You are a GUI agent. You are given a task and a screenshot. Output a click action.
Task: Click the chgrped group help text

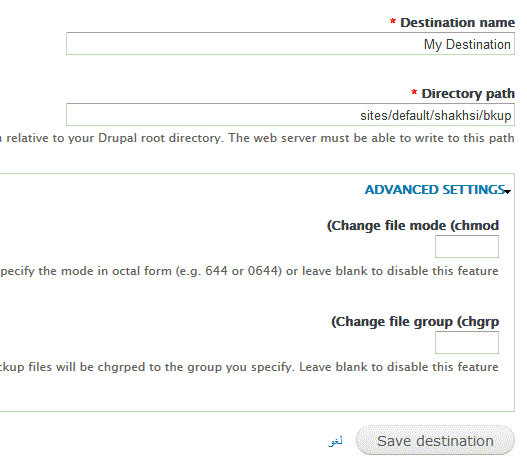249,367
